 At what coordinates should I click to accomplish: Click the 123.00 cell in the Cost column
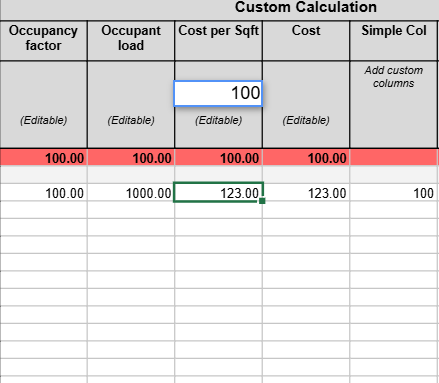click(306, 192)
